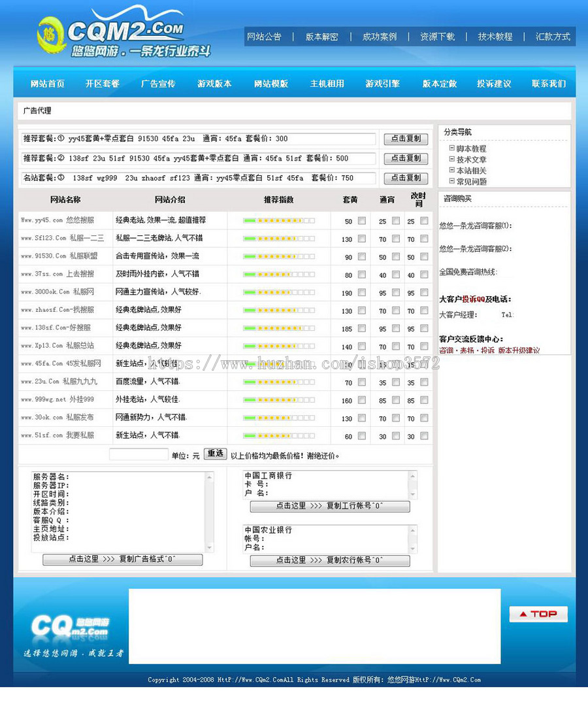Click the 投诉 link in feedback center
This screenshot has height=723, width=588.
coord(487,350)
